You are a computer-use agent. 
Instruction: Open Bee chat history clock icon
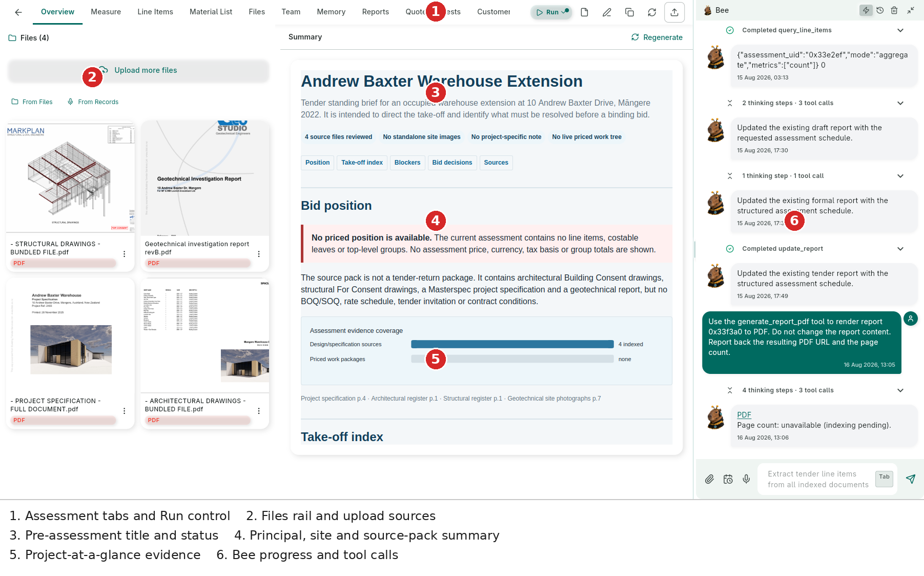(x=880, y=10)
